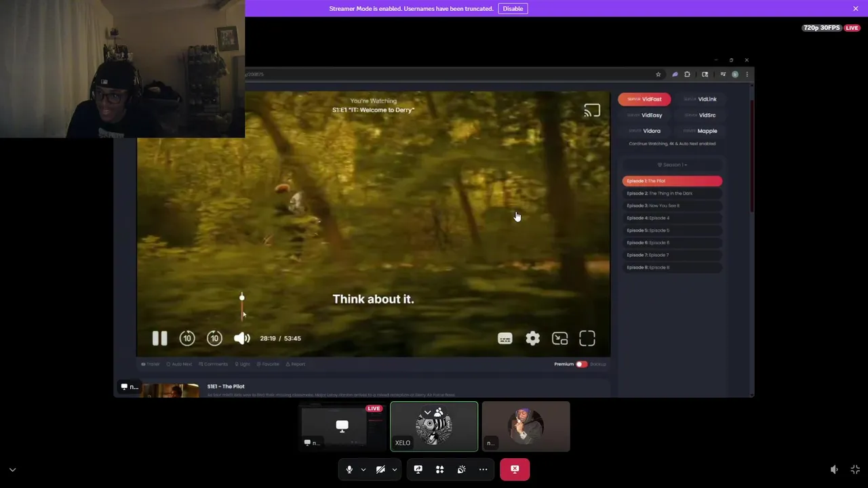
Task: Select the VidFast server
Action: pos(644,99)
